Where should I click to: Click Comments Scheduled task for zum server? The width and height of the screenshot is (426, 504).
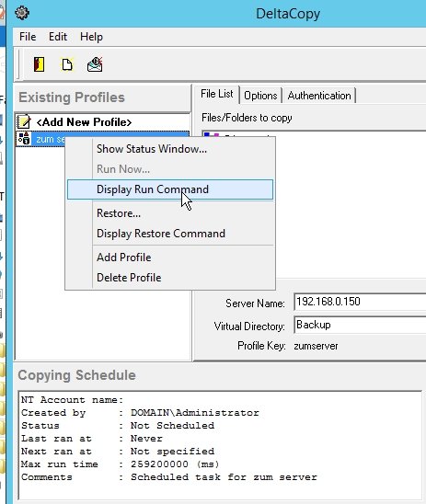pyautogui.click(x=169, y=477)
